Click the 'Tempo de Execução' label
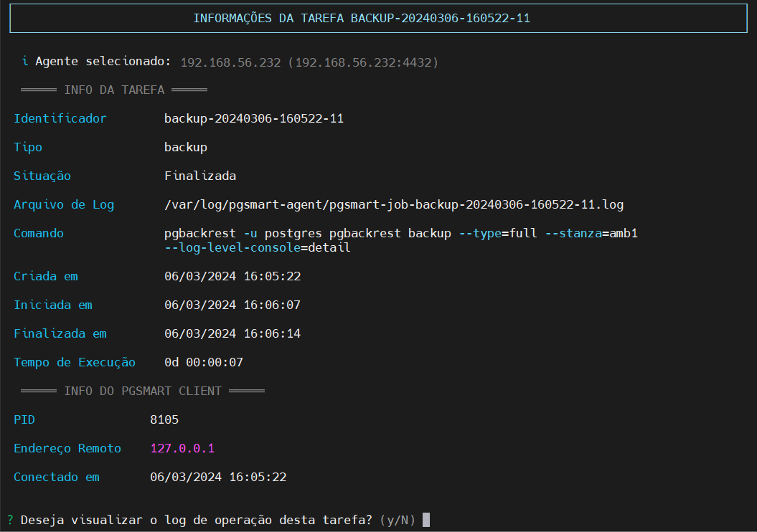 click(x=75, y=363)
